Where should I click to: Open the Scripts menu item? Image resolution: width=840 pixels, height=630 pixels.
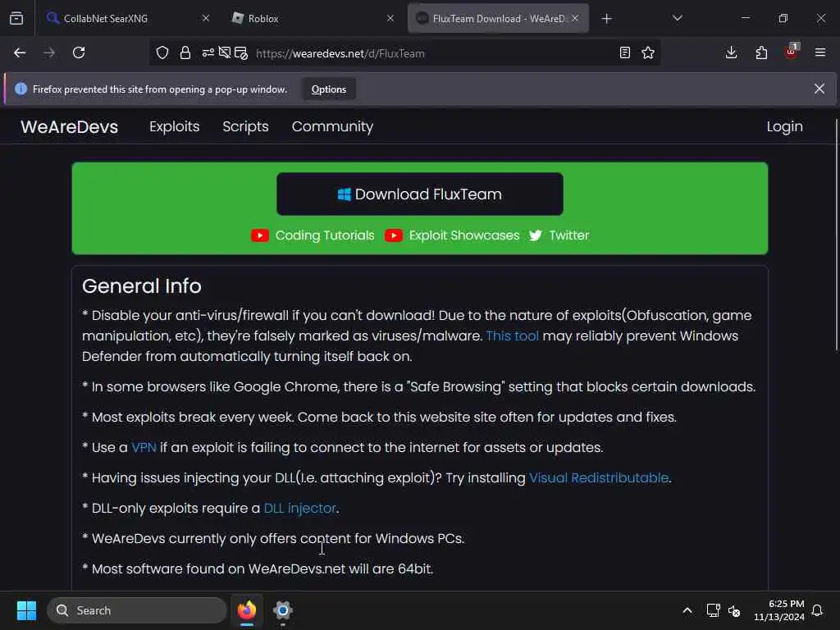(x=245, y=126)
